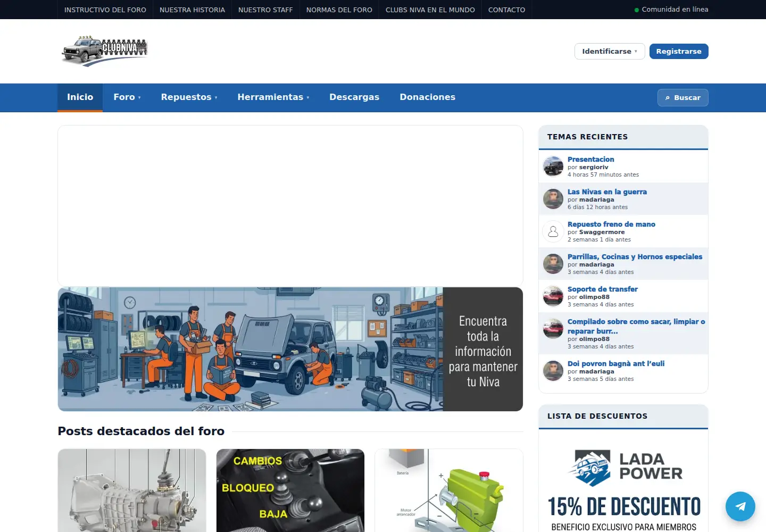Open Instructivo del Foro

click(105, 10)
